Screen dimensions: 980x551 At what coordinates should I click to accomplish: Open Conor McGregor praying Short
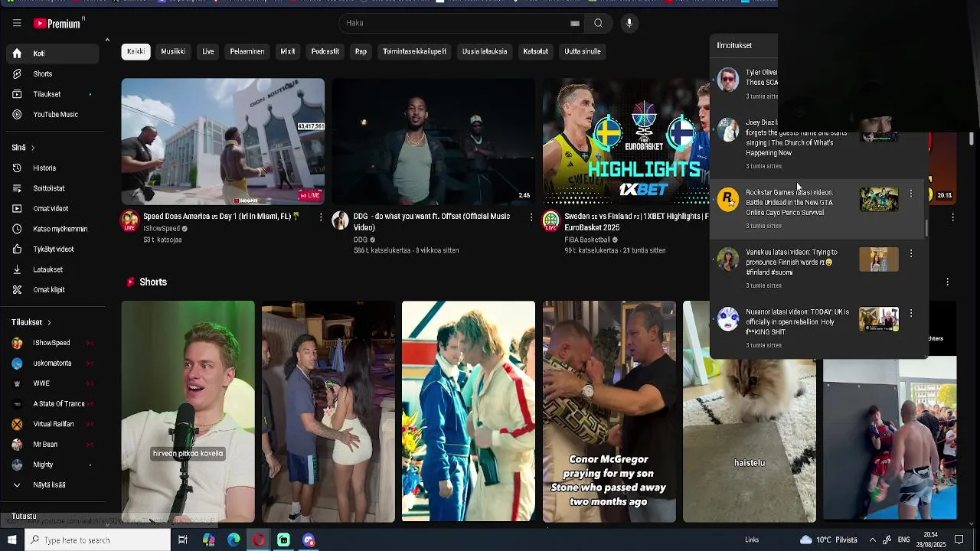coord(609,411)
